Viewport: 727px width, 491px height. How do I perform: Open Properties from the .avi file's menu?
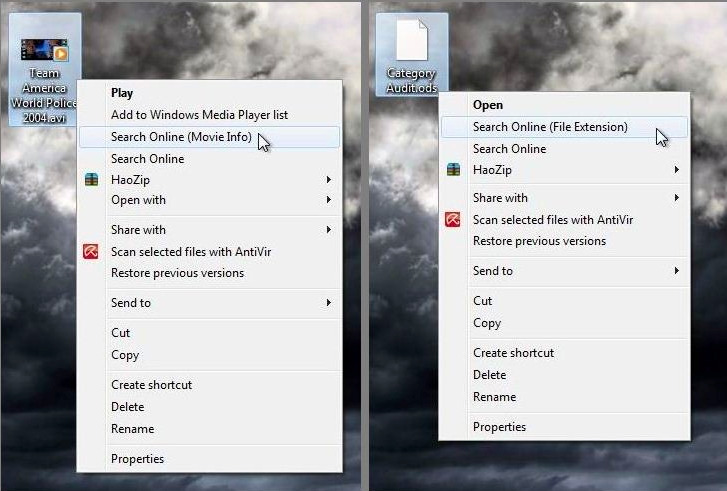tap(137, 459)
